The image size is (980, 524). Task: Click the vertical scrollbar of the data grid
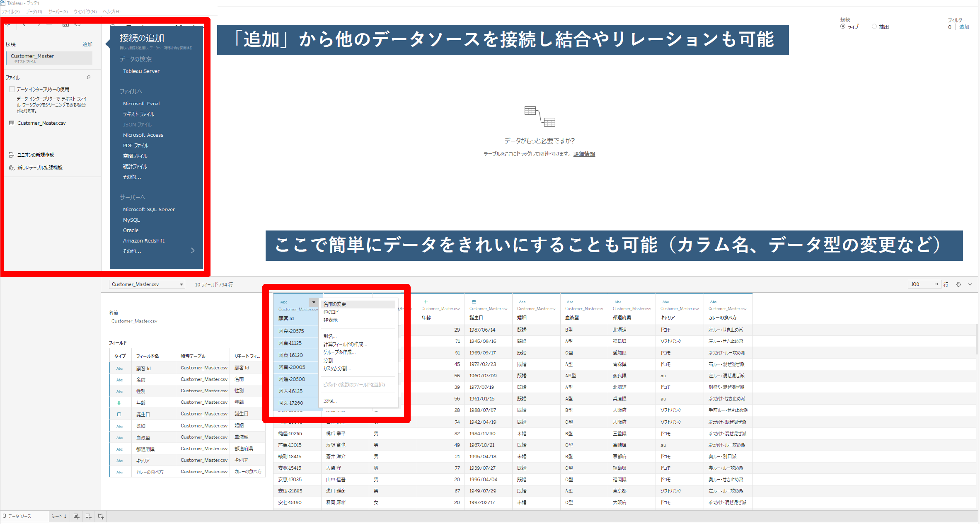click(976, 339)
